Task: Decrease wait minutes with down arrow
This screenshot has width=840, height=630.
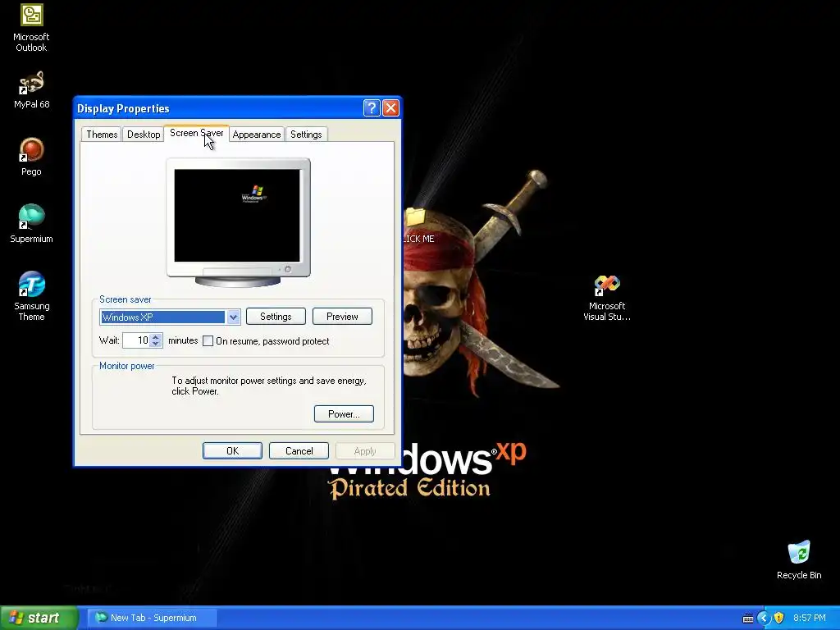Action: (156, 344)
